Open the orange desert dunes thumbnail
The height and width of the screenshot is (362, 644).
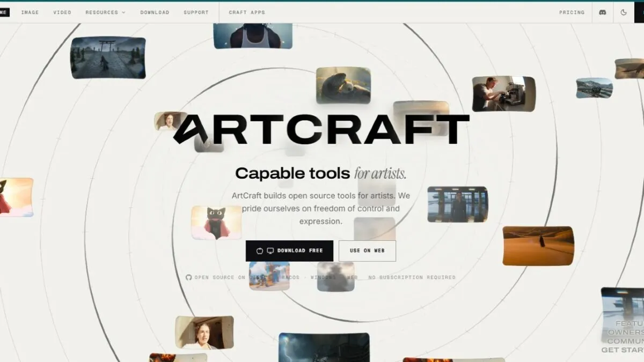pyautogui.click(x=538, y=246)
